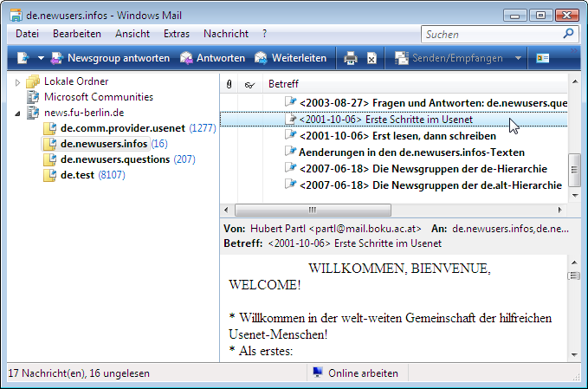Select the de.test newsgroup folder
This screenshot has width=588, height=389.
[77, 175]
